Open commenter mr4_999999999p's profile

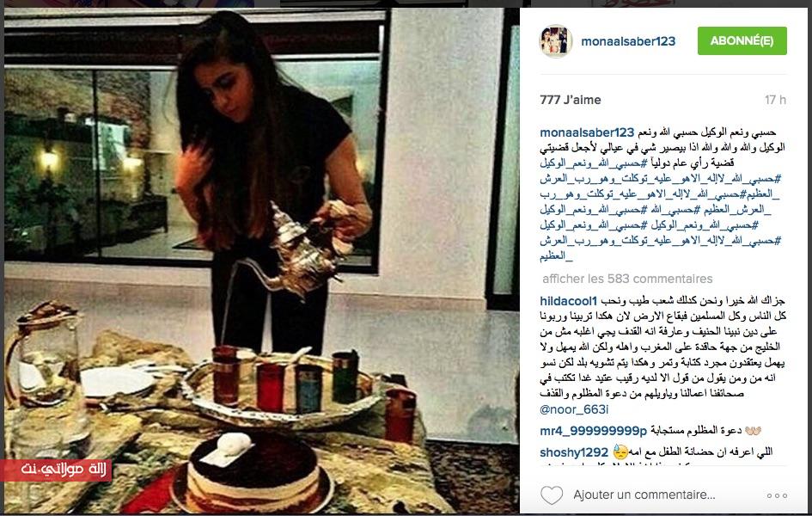594,431
